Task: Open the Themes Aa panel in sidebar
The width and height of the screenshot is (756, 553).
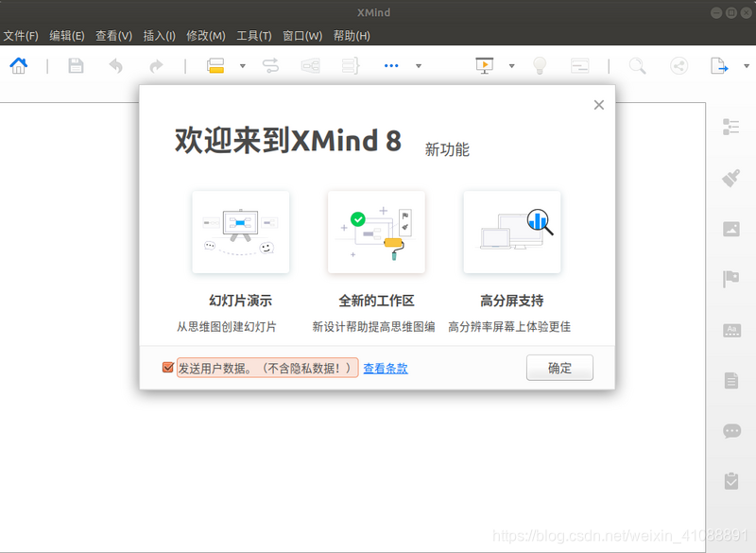Action: pyautogui.click(x=731, y=330)
